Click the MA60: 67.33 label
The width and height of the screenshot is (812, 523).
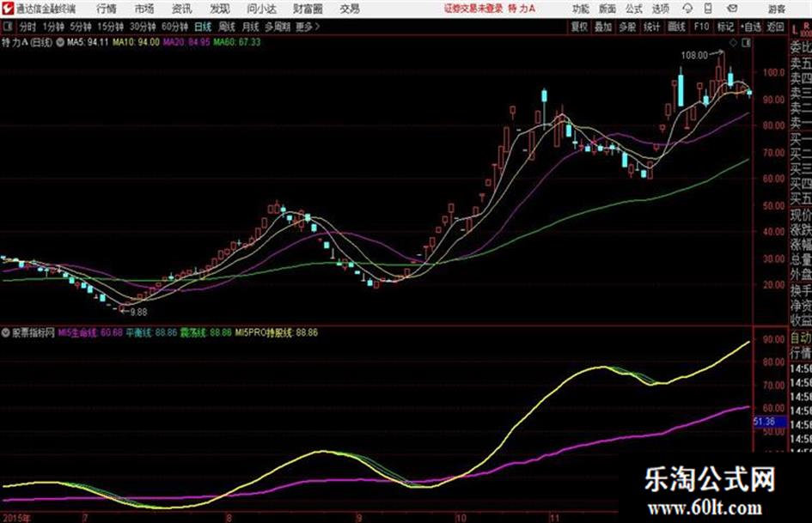pyautogui.click(x=237, y=42)
